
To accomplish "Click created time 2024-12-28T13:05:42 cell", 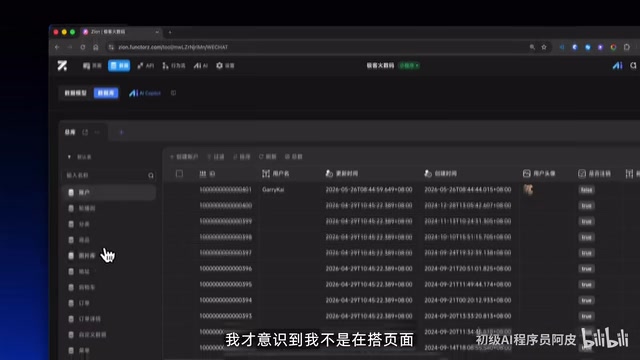I will pos(468,206).
